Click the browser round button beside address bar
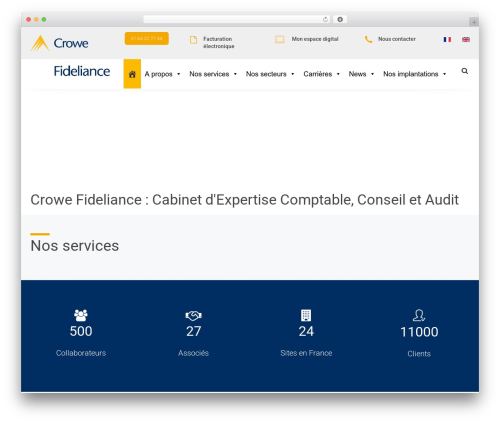Image resolution: width=500 pixels, height=423 pixels. (340, 19)
